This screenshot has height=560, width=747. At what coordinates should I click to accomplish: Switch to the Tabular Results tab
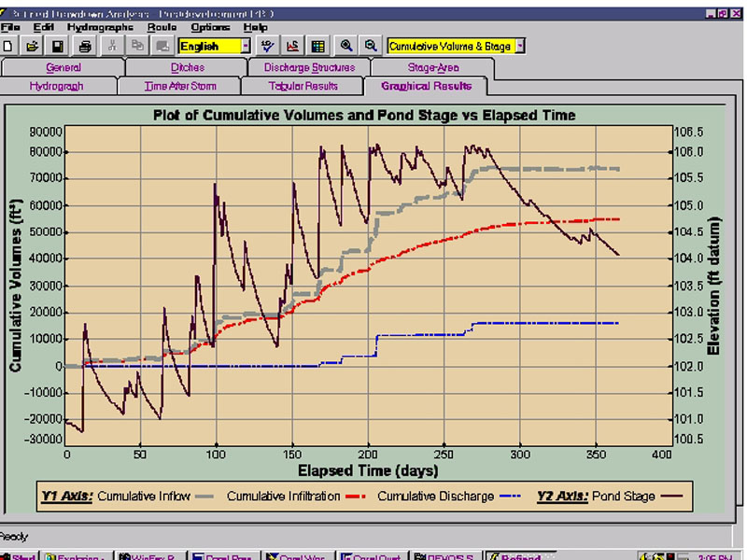pos(303,86)
